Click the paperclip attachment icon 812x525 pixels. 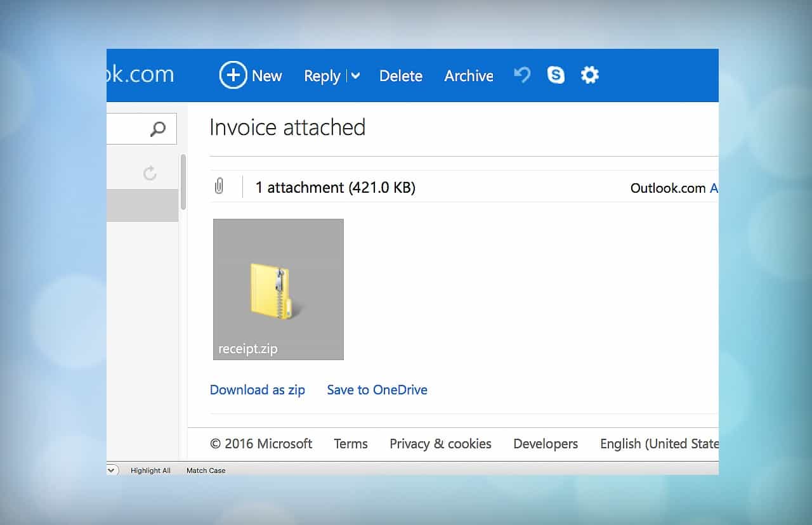(x=219, y=187)
